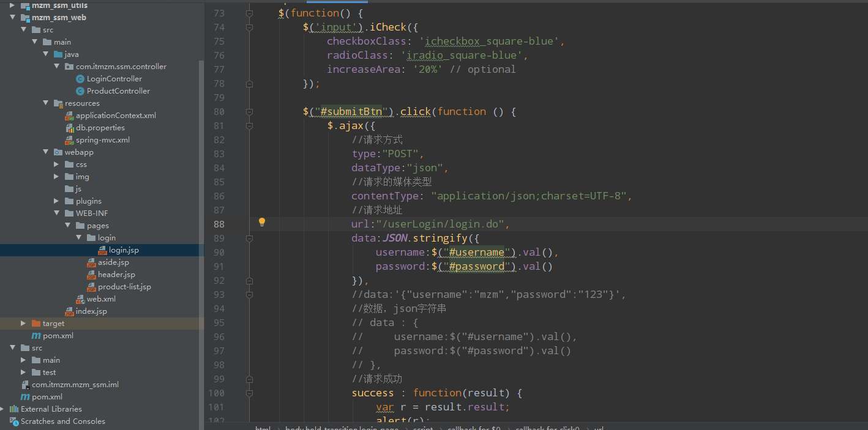Click the LoginController class icon
This screenshot has height=430, width=868.
point(80,79)
